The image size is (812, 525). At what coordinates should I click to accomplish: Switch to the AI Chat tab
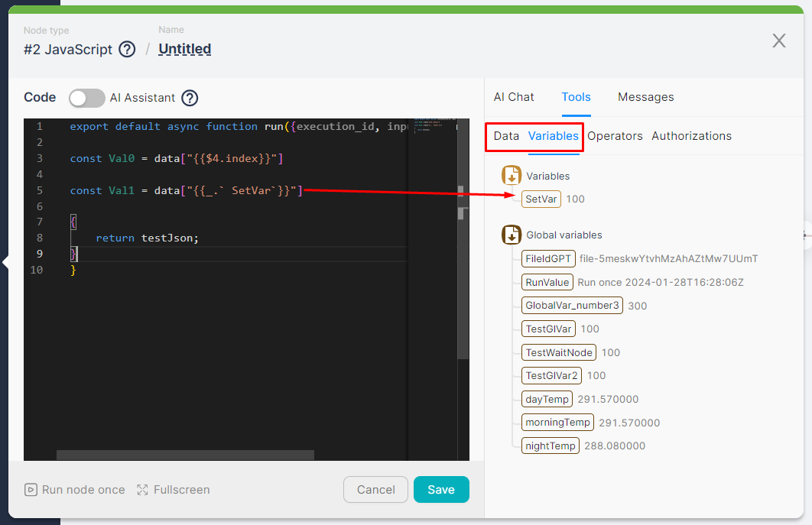click(x=514, y=97)
